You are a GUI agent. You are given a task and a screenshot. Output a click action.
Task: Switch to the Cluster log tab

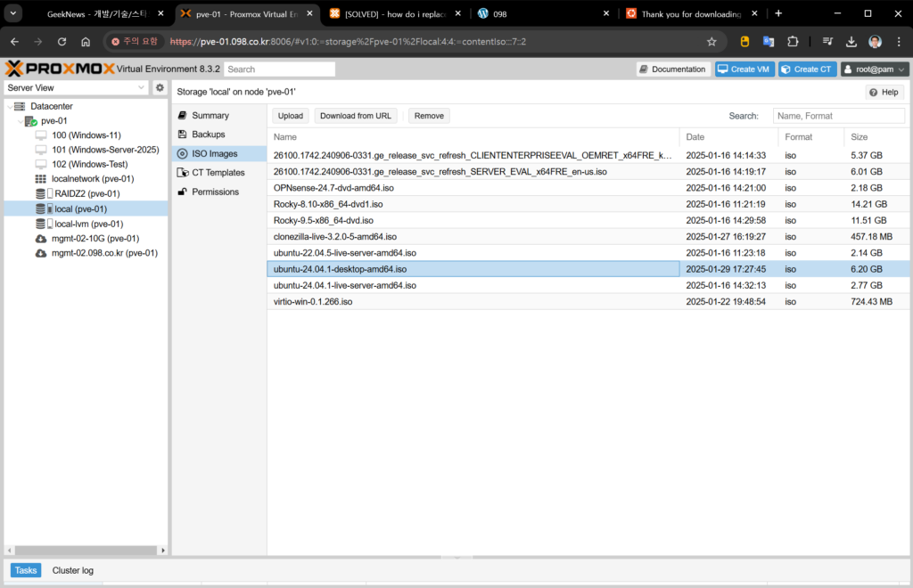point(72,570)
